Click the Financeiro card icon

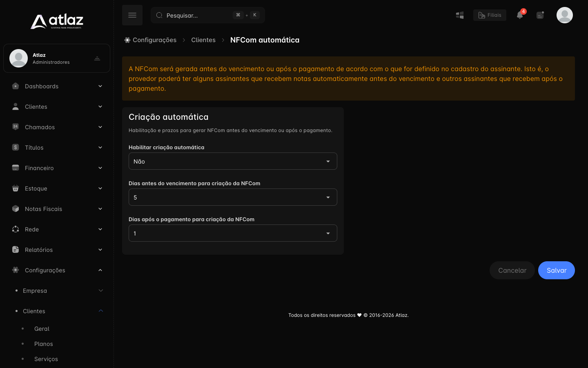coord(16,168)
